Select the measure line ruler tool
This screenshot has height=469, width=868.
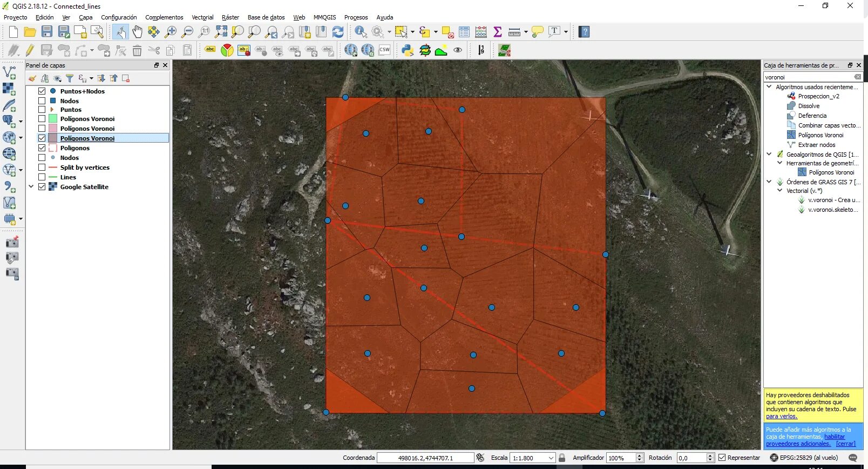pyautogui.click(x=514, y=32)
